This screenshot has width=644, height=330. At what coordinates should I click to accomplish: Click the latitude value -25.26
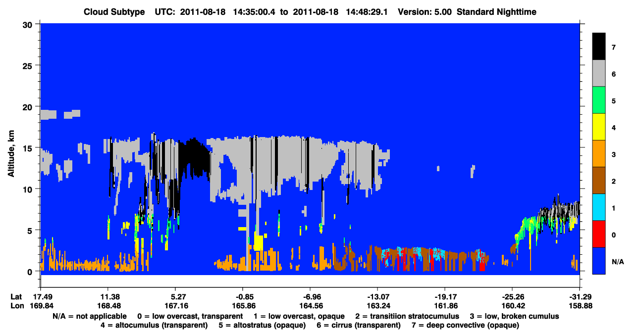click(x=512, y=297)
